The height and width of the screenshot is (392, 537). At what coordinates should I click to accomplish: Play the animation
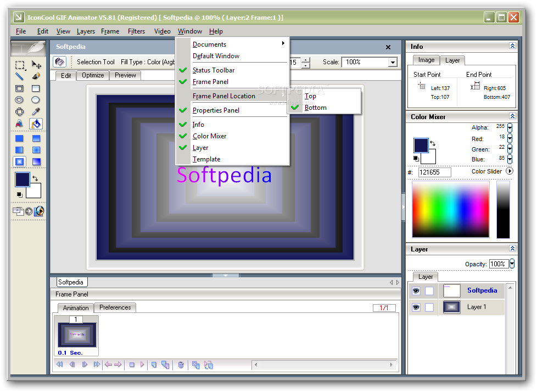tap(142, 365)
